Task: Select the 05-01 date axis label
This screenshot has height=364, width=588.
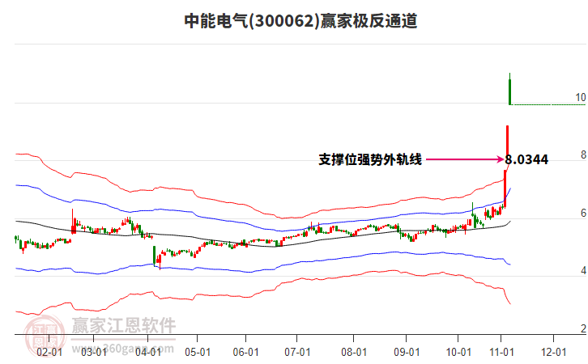Action: coord(198,353)
